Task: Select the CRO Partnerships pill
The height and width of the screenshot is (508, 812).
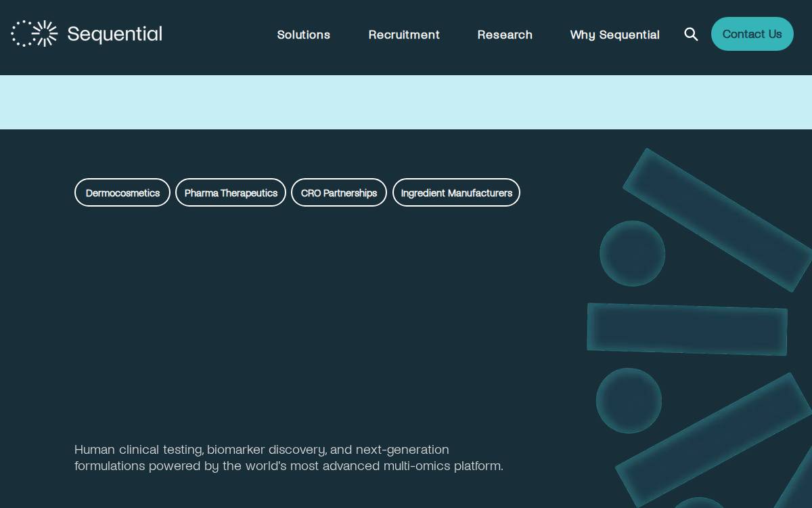Action: (x=339, y=192)
